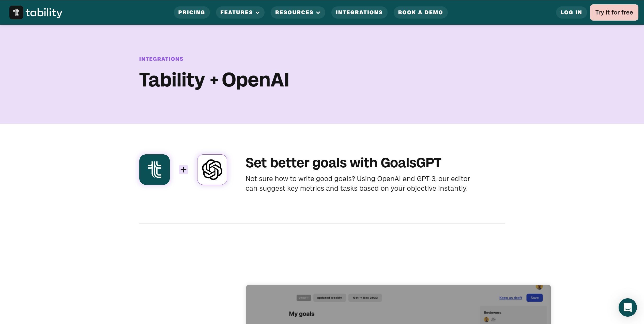The image size is (644, 324).
Task: Click the Log In button
Action: pyautogui.click(x=571, y=12)
